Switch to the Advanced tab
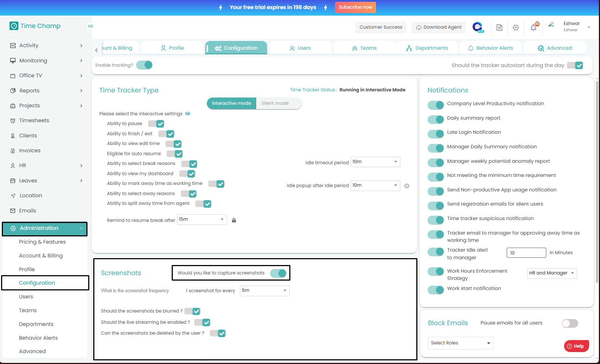The height and width of the screenshot is (364, 600). tap(555, 48)
